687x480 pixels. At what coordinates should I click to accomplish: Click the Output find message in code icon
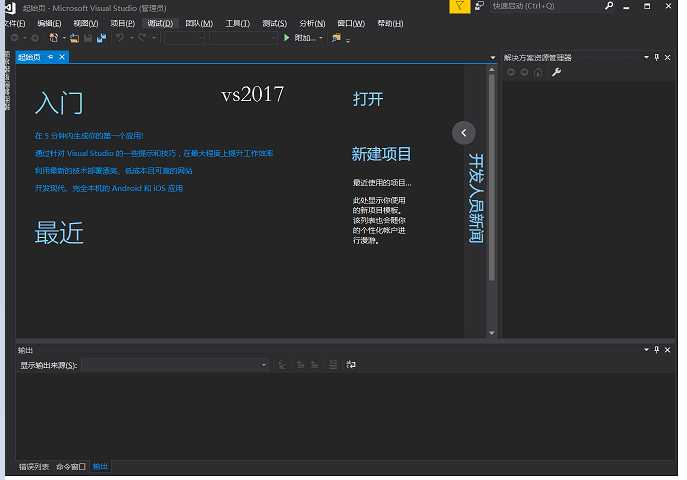(x=283, y=364)
